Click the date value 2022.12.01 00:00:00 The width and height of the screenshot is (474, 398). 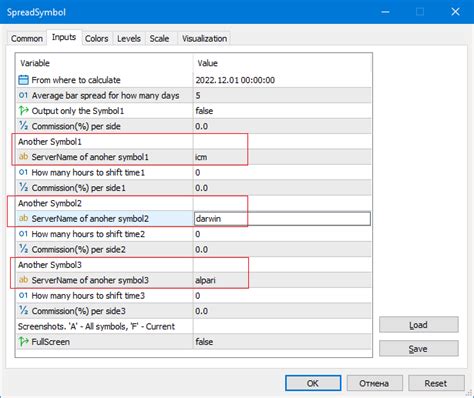pos(235,80)
